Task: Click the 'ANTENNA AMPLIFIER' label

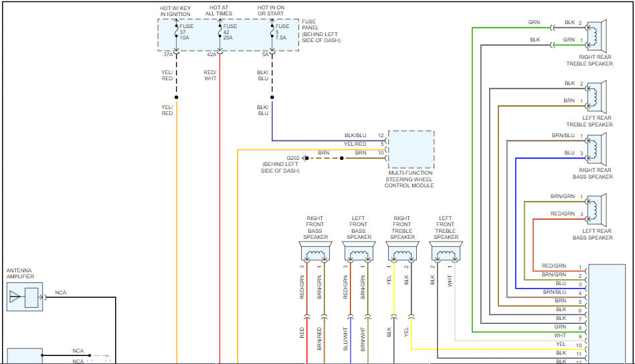Action: (x=20, y=273)
